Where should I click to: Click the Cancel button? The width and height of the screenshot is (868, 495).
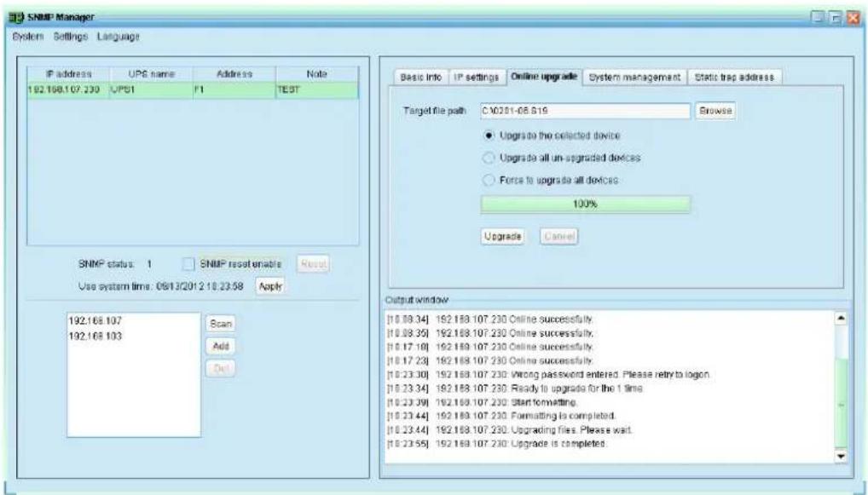559,236
